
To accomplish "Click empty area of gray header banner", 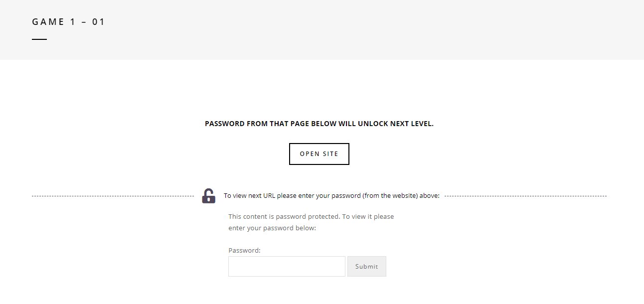I will click(349, 30).
